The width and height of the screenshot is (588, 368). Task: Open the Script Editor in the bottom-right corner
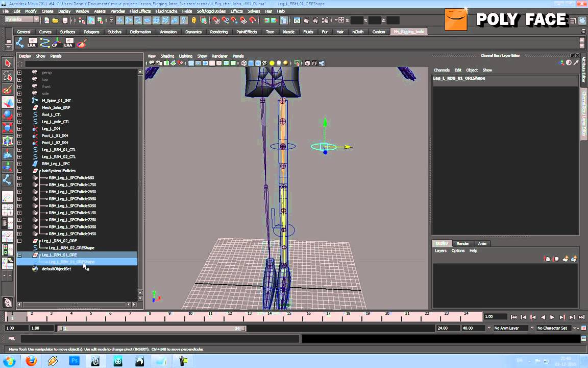pyautogui.click(x=583, y=339)
